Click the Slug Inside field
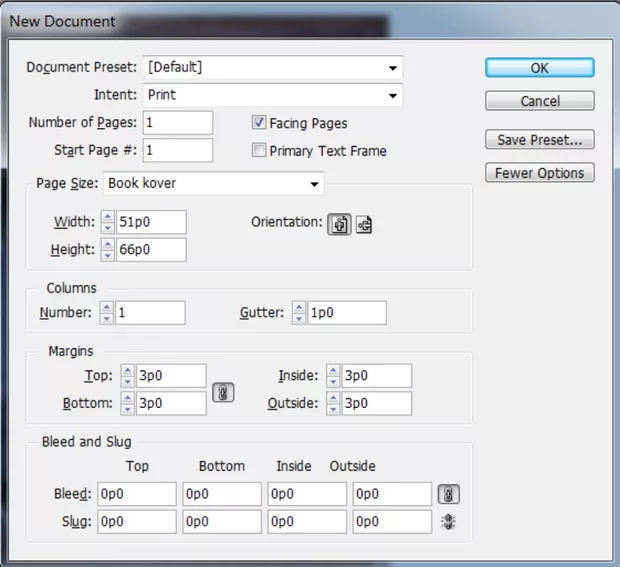Image resolution: width=620 pixels, height=567 pixels. click(307, 522)
